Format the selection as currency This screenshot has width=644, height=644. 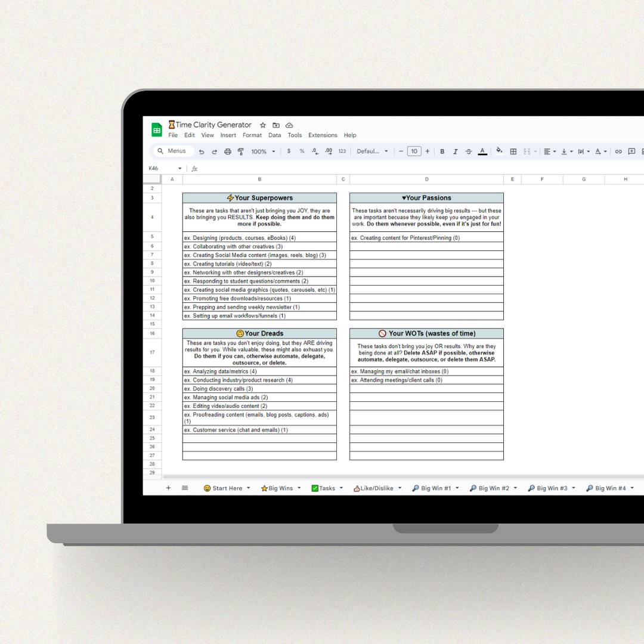tap(289, 151)
